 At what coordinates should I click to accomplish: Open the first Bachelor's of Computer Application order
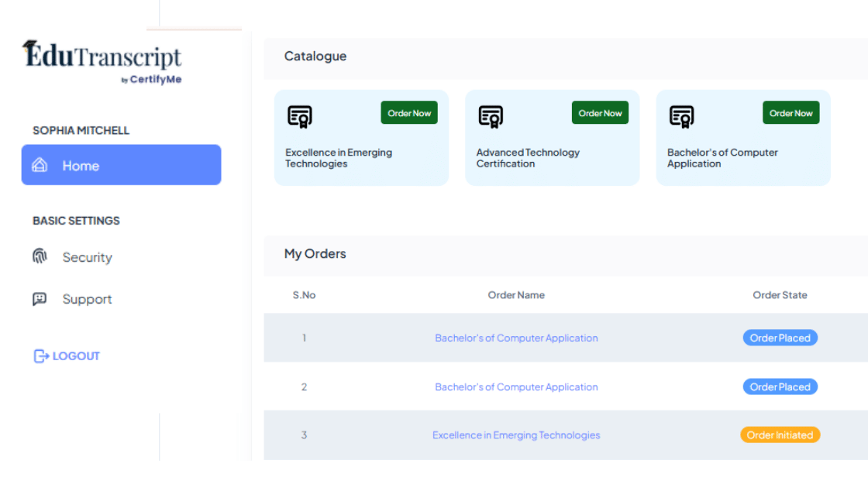click(516, 338)
